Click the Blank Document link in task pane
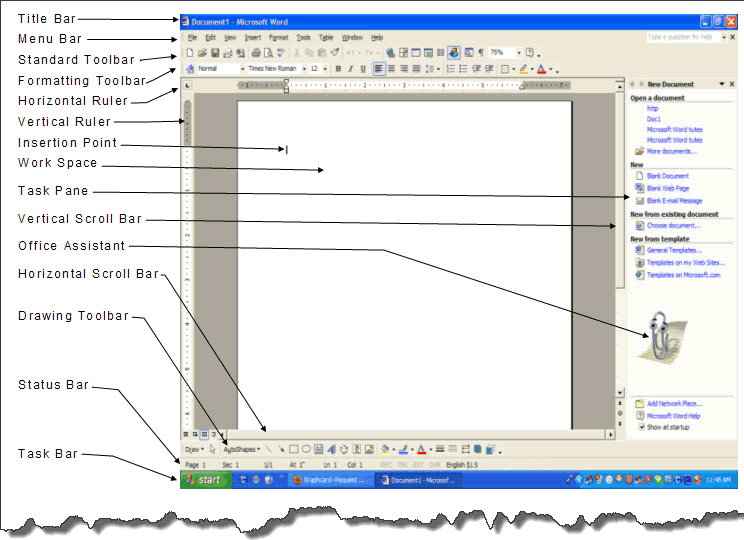Viewport: 744px width, 540px height. (668, 176)
